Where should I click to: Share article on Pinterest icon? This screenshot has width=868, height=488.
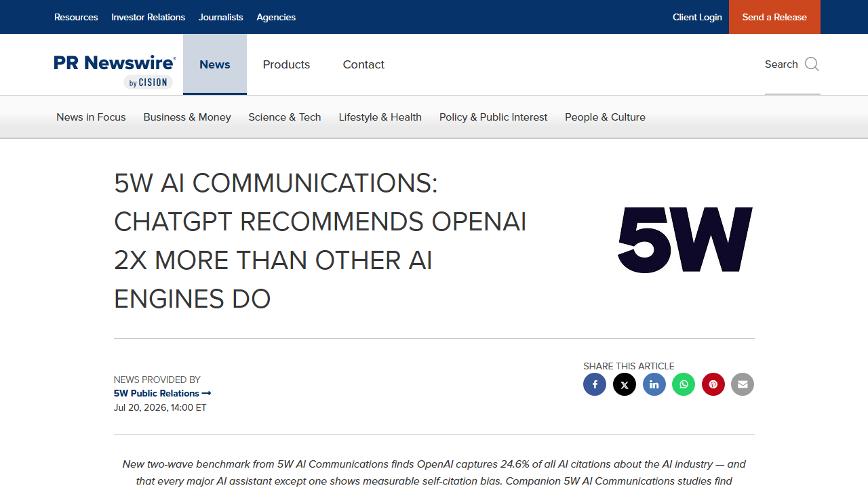coord(713,384)
